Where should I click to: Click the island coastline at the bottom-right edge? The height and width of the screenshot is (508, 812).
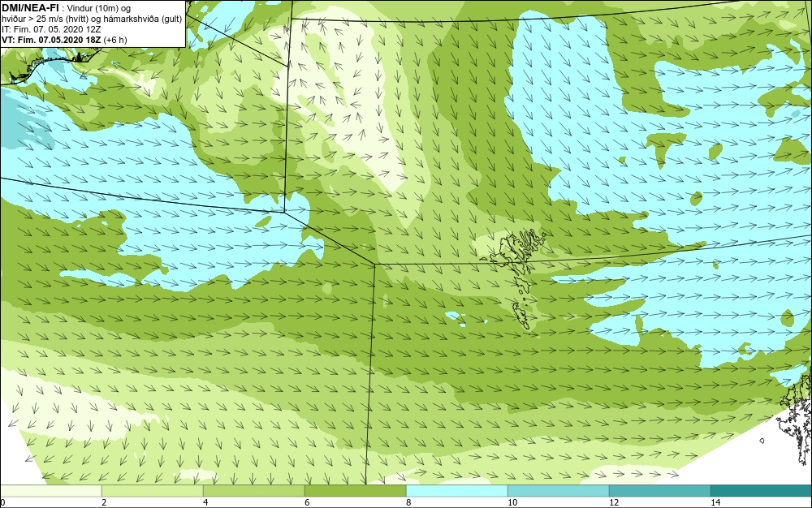pyautogui.click(x=796, y=419)
